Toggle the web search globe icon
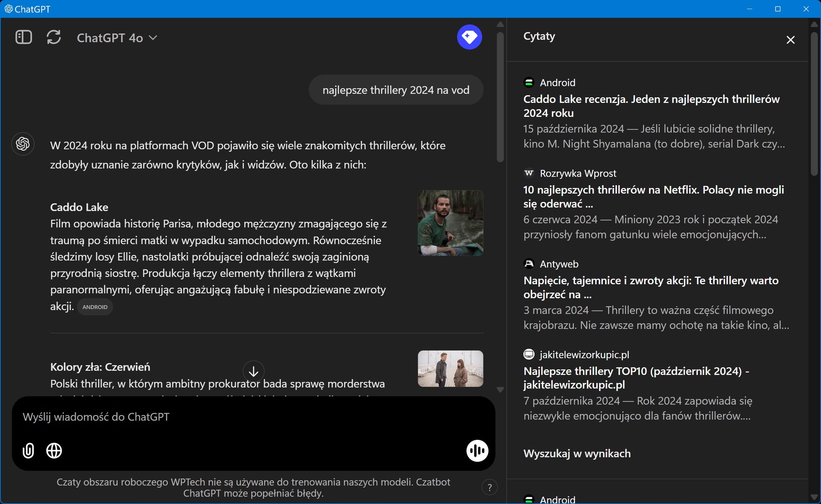Image resolution: width=821 pixels, height=504 pixels. coord(54,450)
